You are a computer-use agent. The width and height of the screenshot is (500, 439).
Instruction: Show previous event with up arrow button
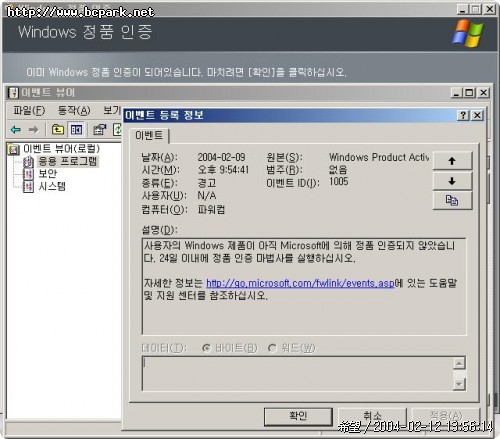452,161
